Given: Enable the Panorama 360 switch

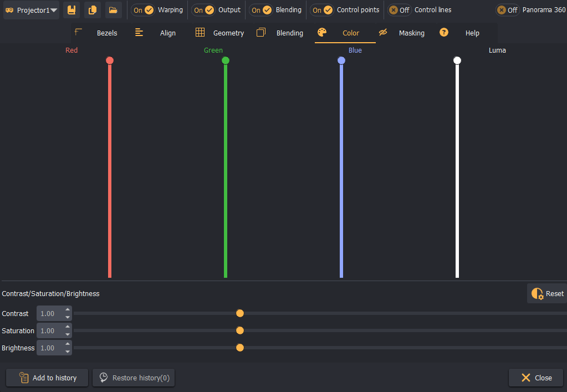Looking at the screenshot, I should (507, 10).
